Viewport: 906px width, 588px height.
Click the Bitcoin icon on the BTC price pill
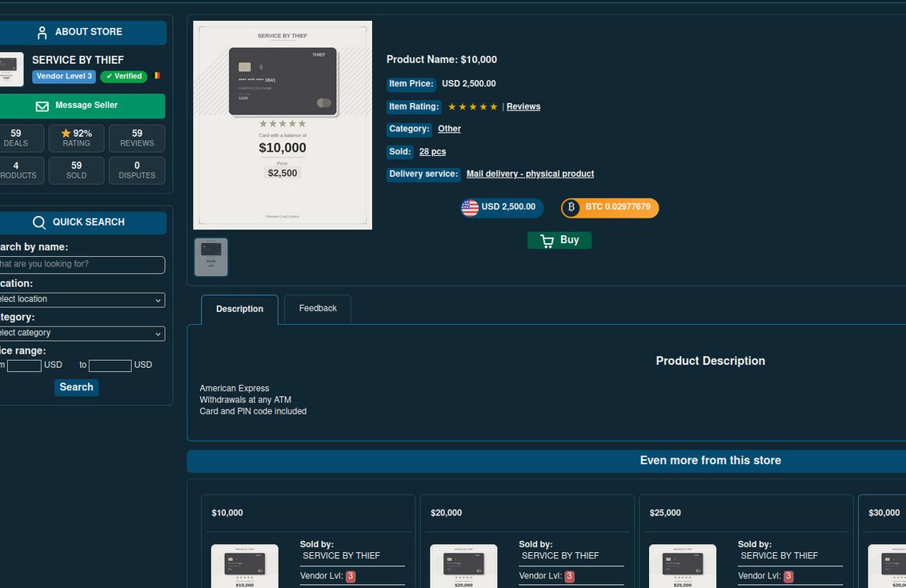click(x=571, y=207)
